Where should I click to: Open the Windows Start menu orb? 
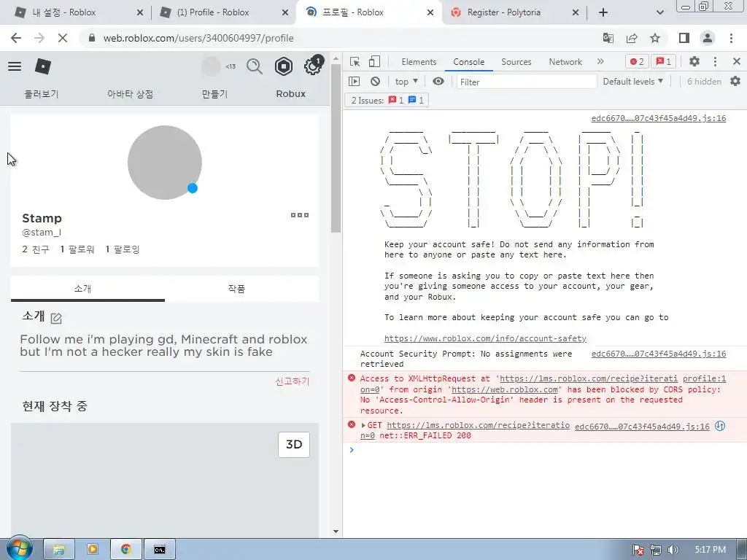(x=20, y=548)
